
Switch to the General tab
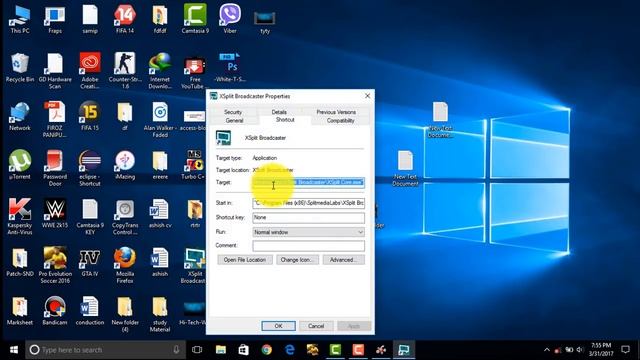tap(234, 120)
